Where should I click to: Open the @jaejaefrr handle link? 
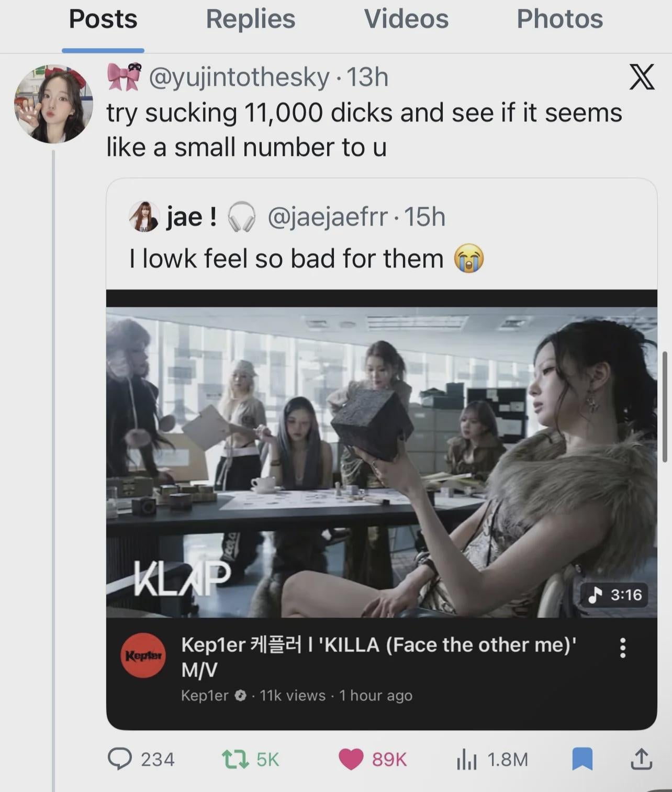click(328, 217)
